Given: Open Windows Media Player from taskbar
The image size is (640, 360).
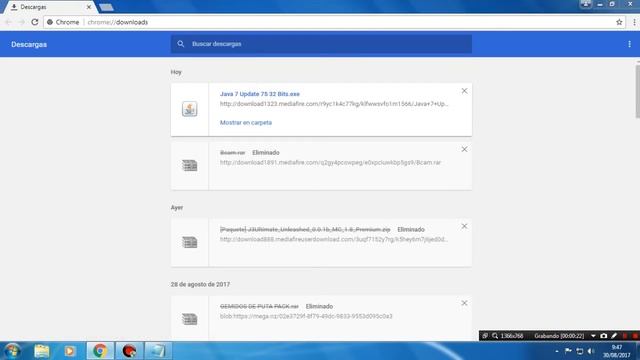Looking at the screenshot, I should (69, 351).
